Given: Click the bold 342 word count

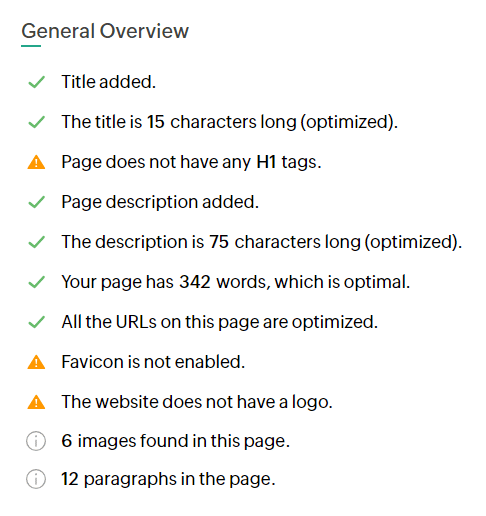Looking at the screenshot, I should point(195,282).
